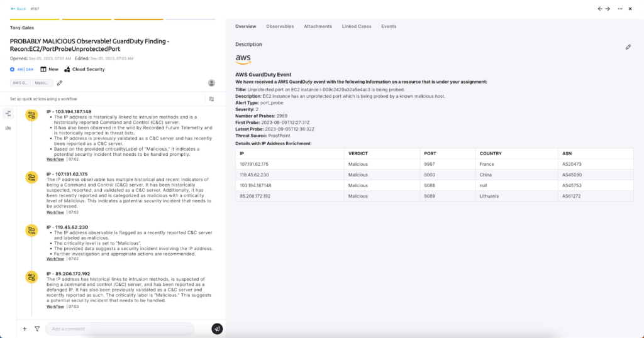644x338 pixels.
Task: Edit the description using the pencil icon
Action: pos(628,47)
